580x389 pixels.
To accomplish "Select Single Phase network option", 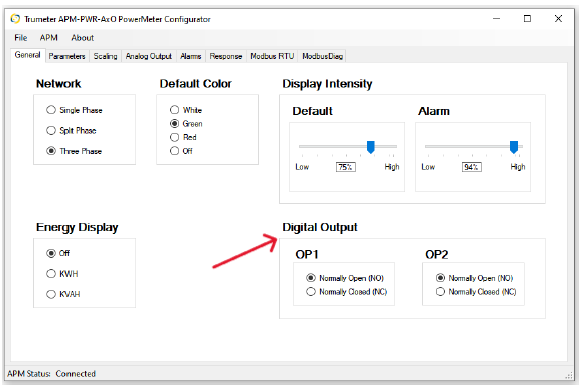I will click(74, 110).
